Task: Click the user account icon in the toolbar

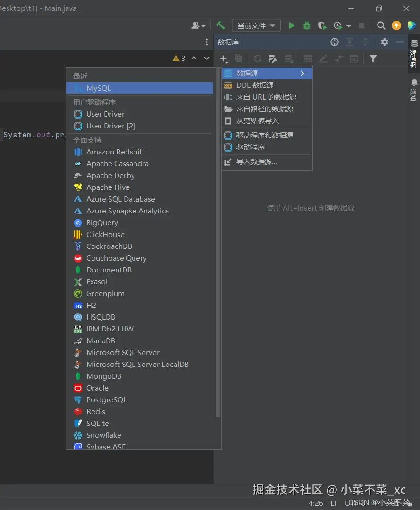Action: [x=198, y=25]
